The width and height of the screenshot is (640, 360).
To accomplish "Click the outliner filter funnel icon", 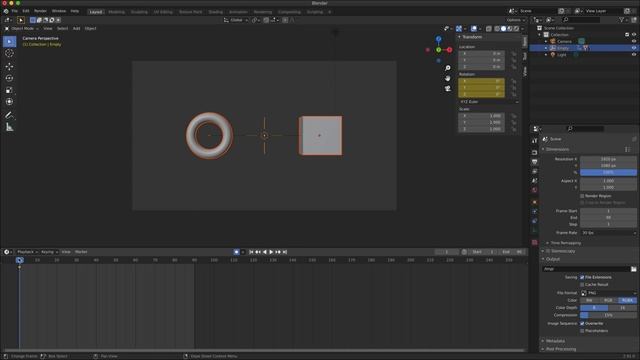I will tap(623, 20).
